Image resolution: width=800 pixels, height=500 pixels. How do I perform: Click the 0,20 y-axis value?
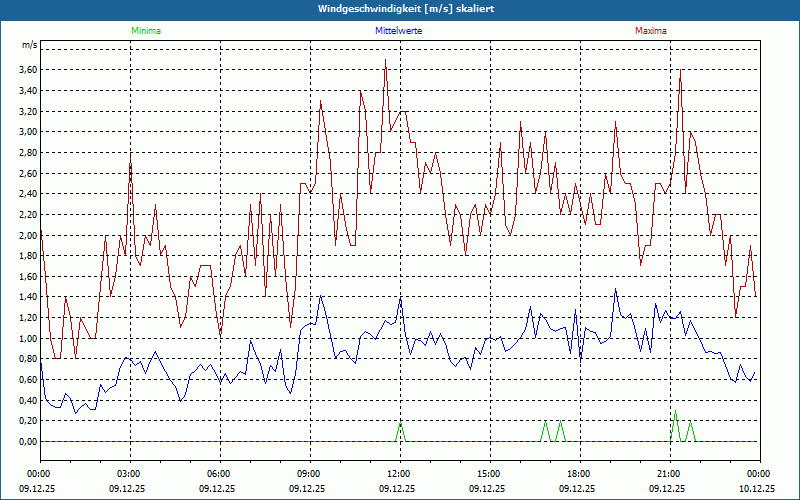pos(29,421)
